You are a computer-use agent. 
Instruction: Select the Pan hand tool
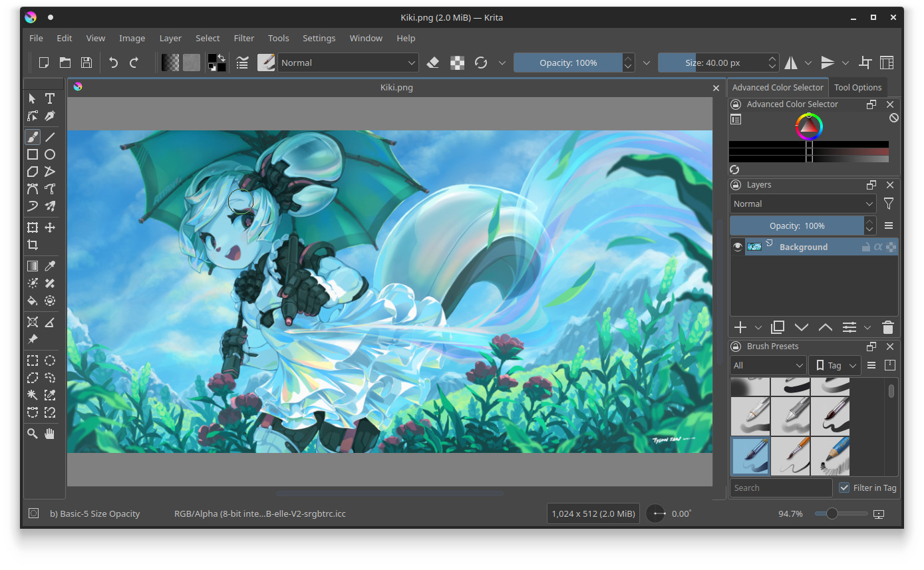(50, 434)
